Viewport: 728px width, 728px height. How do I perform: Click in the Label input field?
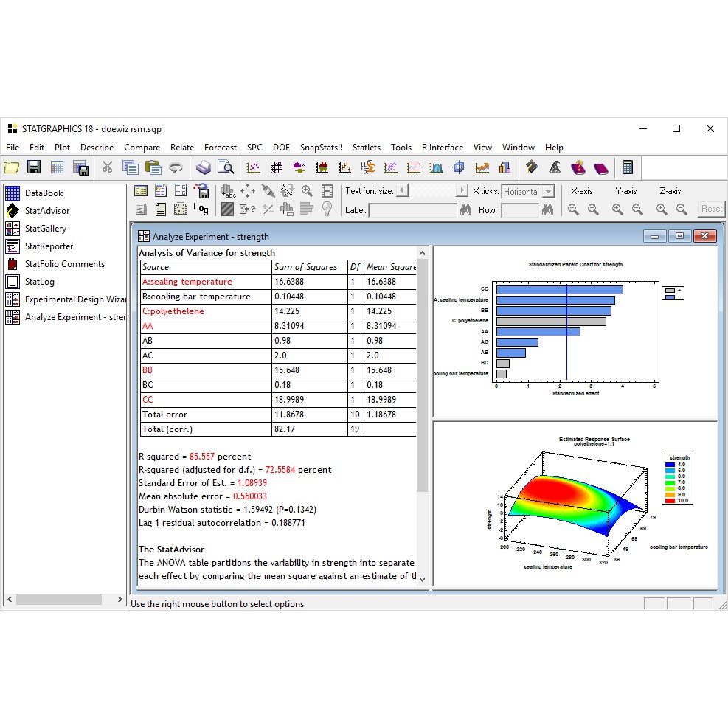[412, 210]
